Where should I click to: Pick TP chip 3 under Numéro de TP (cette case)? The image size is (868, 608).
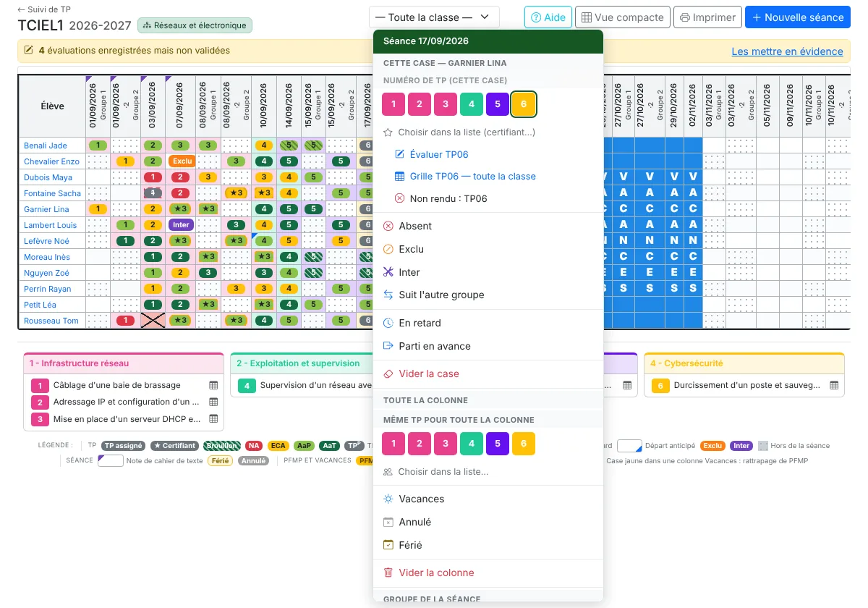(x=446, y=104)
